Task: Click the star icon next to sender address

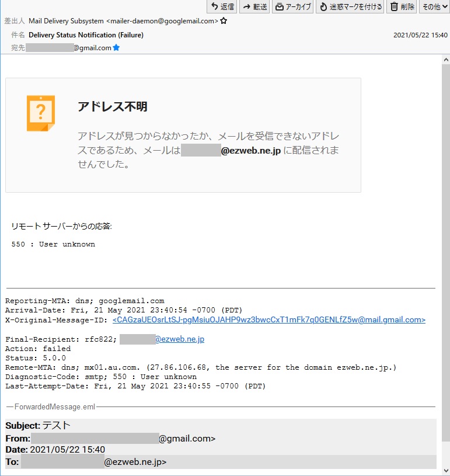Action: pos(224,21)
